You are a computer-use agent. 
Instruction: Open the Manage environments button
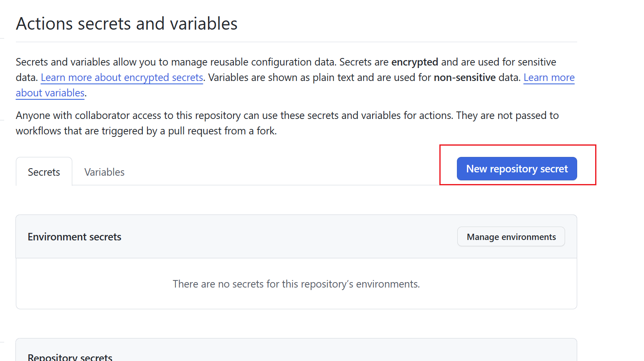point(511,237)
